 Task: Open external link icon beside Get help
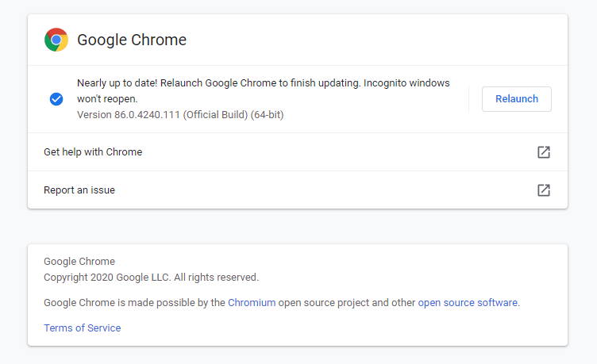[544, 152]
